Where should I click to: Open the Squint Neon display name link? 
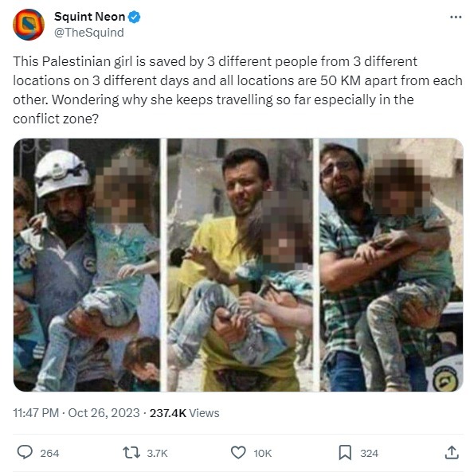click(x=90, y=17)
